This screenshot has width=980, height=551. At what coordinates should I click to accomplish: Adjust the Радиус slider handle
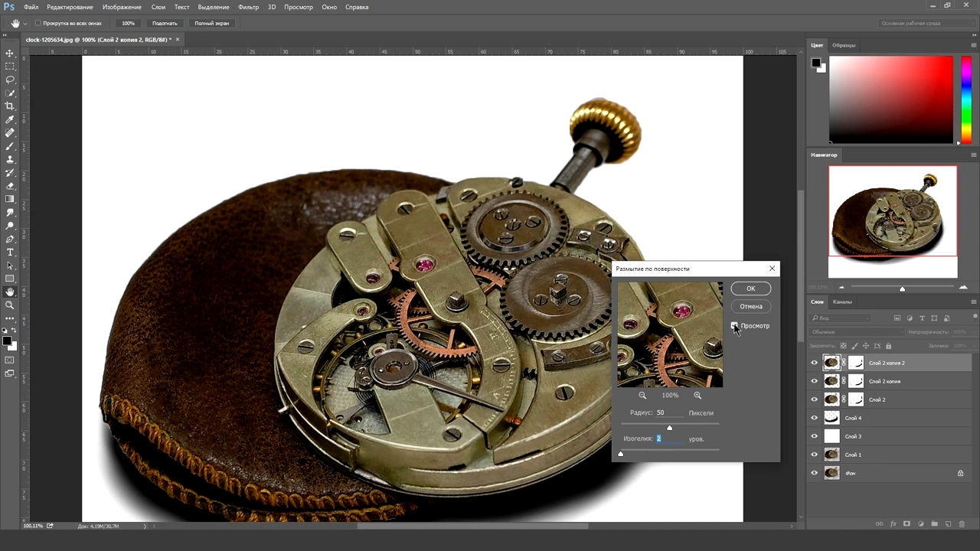tap(669, 427)
